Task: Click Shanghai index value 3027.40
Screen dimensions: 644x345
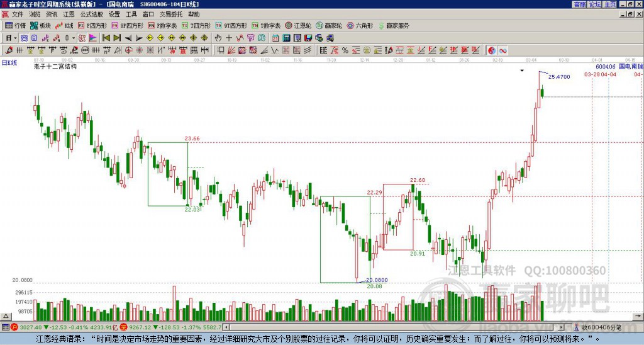Action: pyautogui.click(x=31, y=327)
